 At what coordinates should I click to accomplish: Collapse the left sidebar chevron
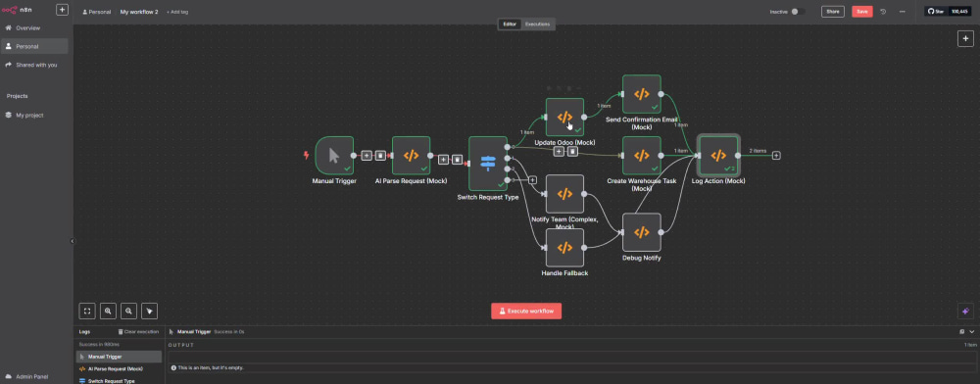tap(72, 241)
